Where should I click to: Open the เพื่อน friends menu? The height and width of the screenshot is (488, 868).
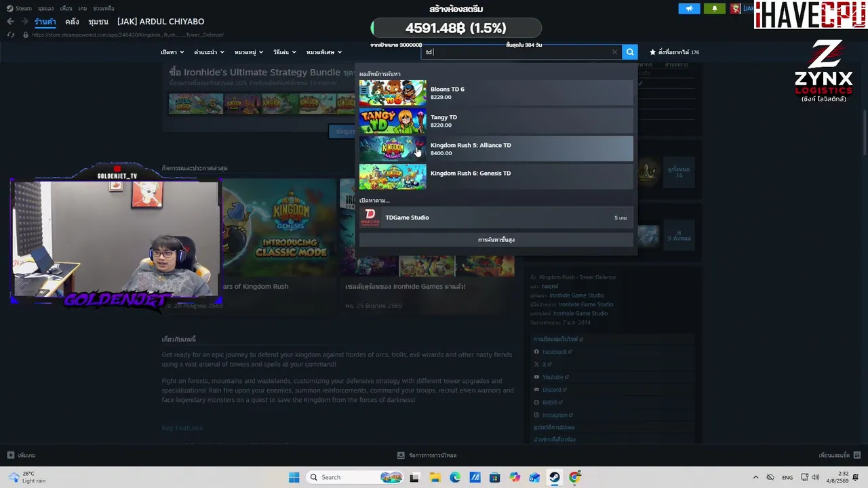pyautogui.click(x=66, y=8)
